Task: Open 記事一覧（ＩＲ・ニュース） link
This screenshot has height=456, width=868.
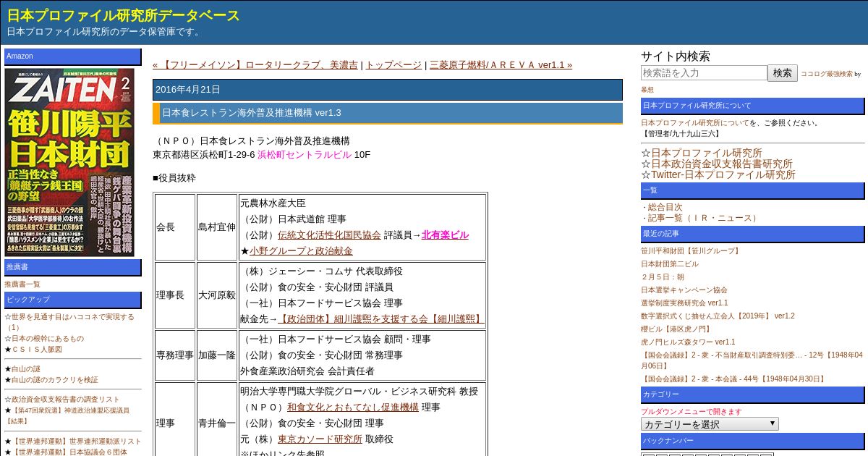Action: pos(704,218)
